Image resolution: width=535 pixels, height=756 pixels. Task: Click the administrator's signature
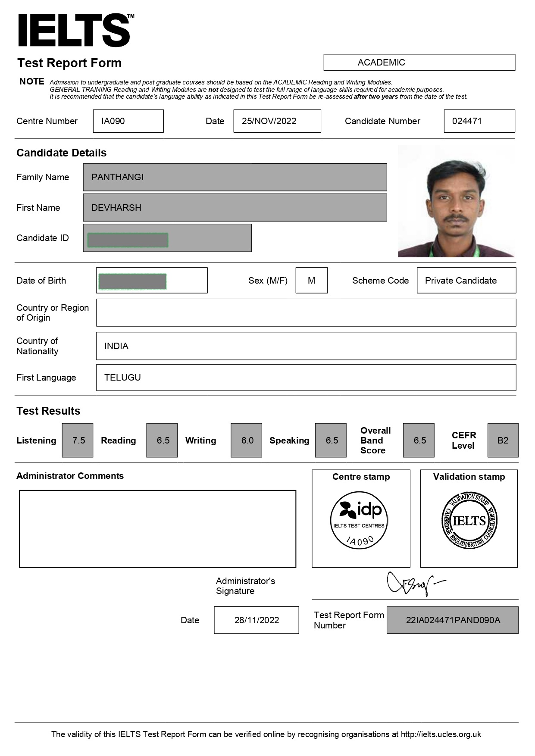pos(414,584)
